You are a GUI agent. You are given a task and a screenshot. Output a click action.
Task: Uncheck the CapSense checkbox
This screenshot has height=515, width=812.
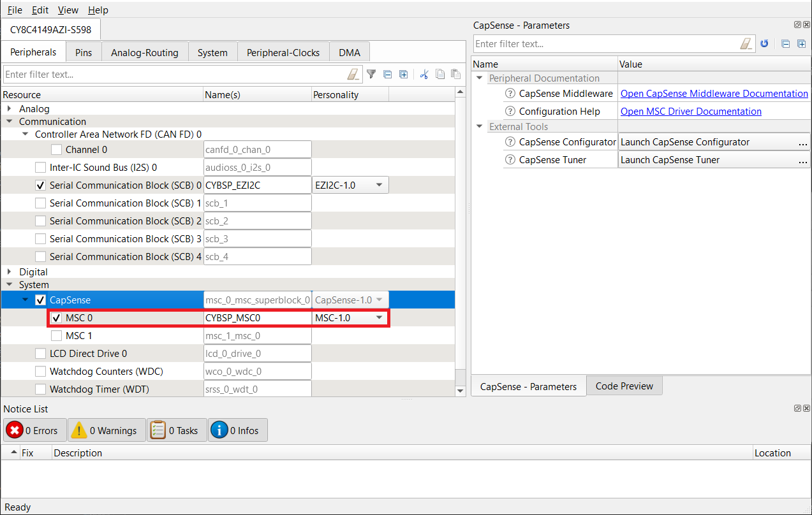tap(41, 300)
